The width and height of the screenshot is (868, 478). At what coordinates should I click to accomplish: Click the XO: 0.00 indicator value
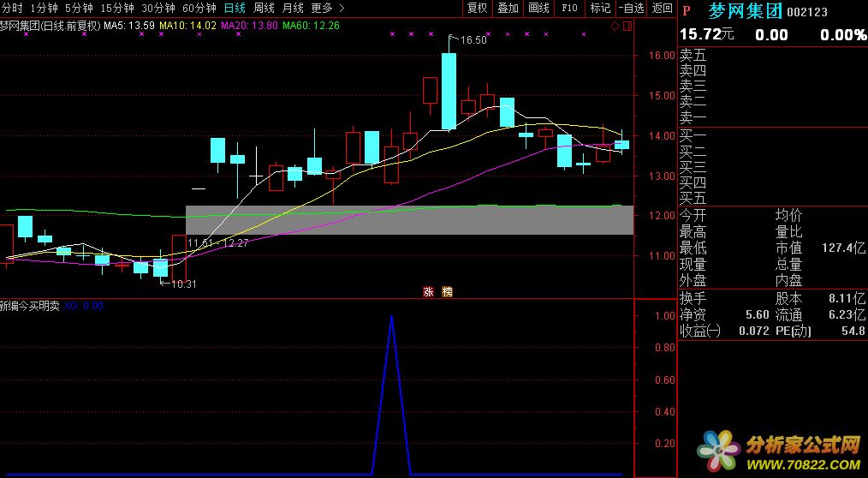[x=84, y=306]
